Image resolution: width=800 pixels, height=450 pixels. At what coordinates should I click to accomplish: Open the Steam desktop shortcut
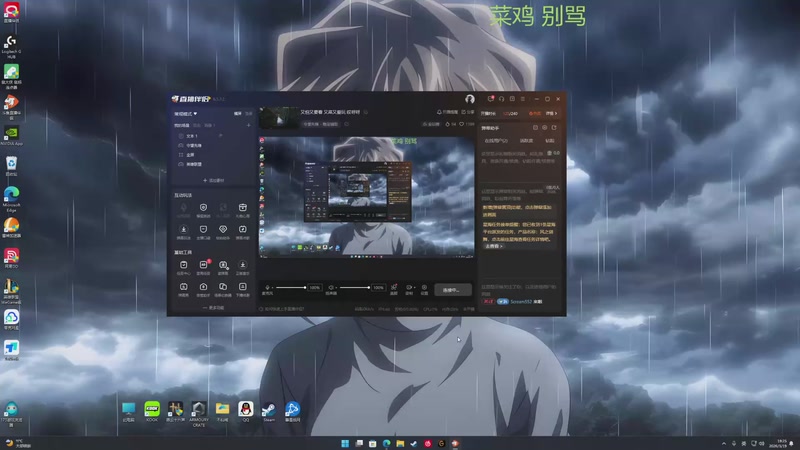coord(269,411)
